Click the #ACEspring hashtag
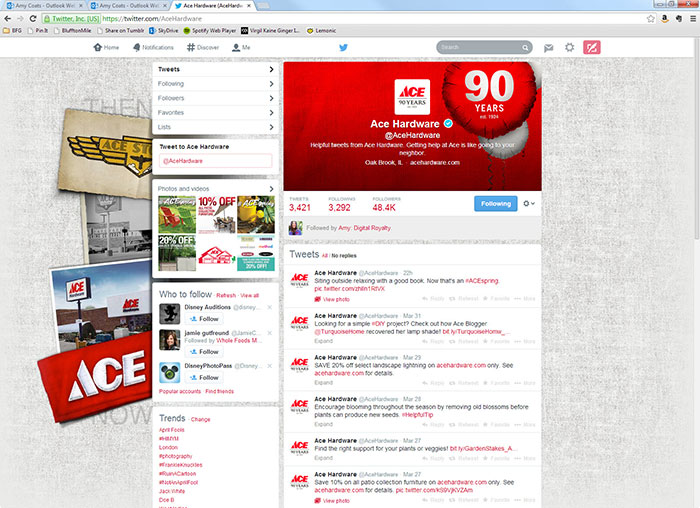Image resolution: width=700 pixels, height=508 pixels. pos(482,281)
